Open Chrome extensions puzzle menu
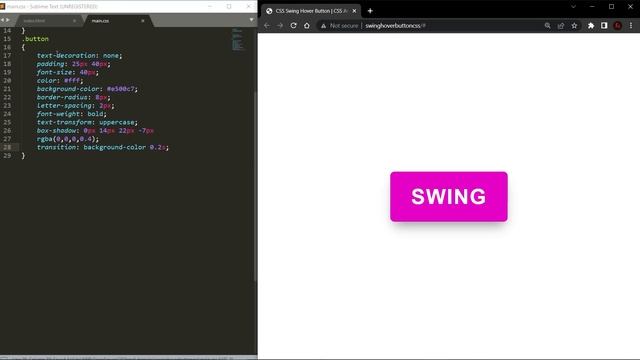 (591, 25)
